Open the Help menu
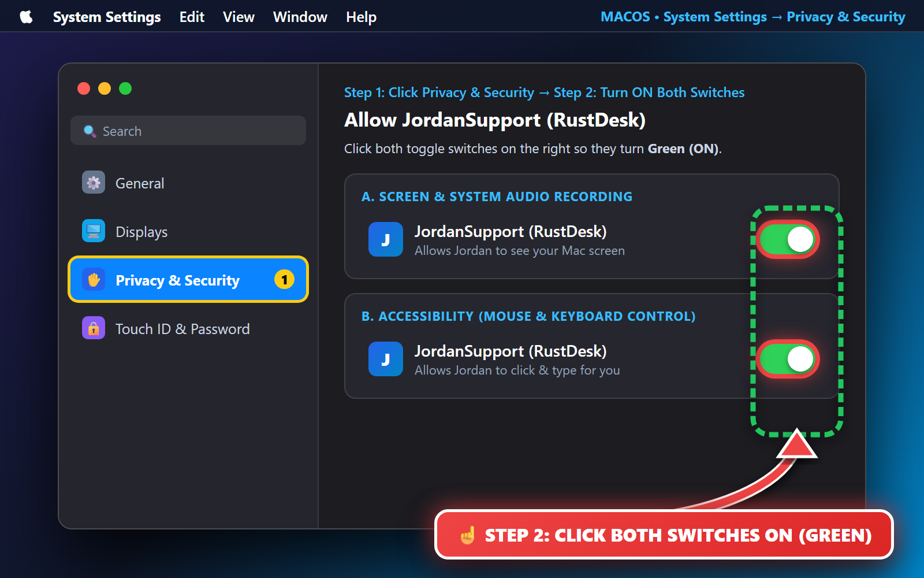The width and height of the screenshot is (924, 578). click(x=362, y=17)
